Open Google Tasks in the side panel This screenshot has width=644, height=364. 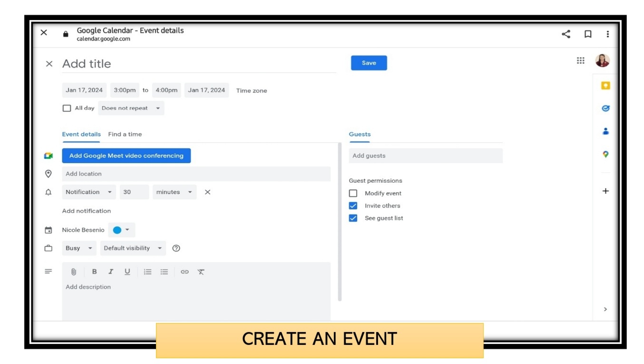coord(605,108)
